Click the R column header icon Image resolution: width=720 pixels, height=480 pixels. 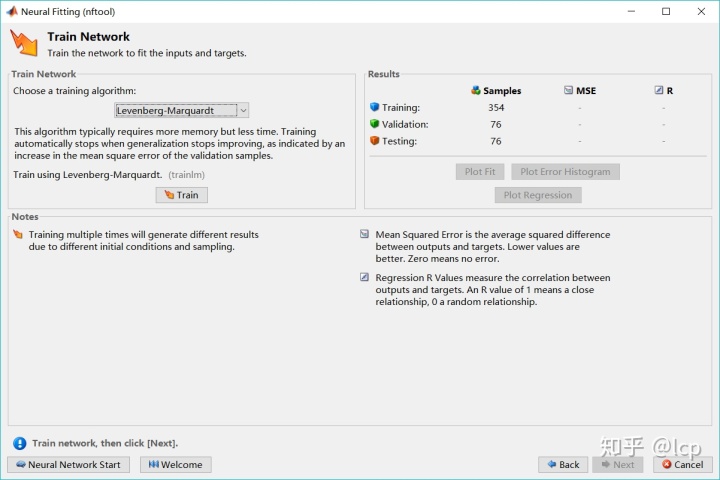(x=659, y=90)
